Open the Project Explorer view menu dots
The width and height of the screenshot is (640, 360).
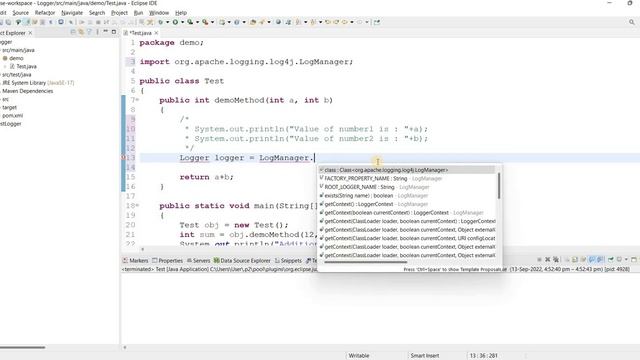pyautogui.click(x=97, y=32)
